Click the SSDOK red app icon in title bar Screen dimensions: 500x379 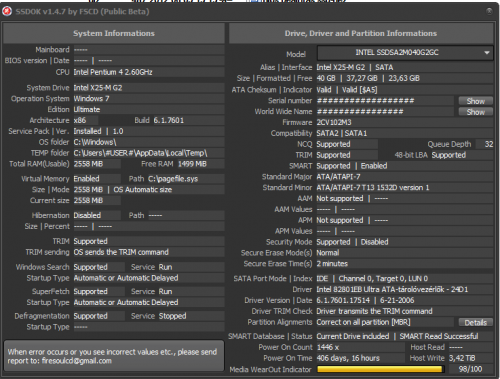click(x=7, y=11)
